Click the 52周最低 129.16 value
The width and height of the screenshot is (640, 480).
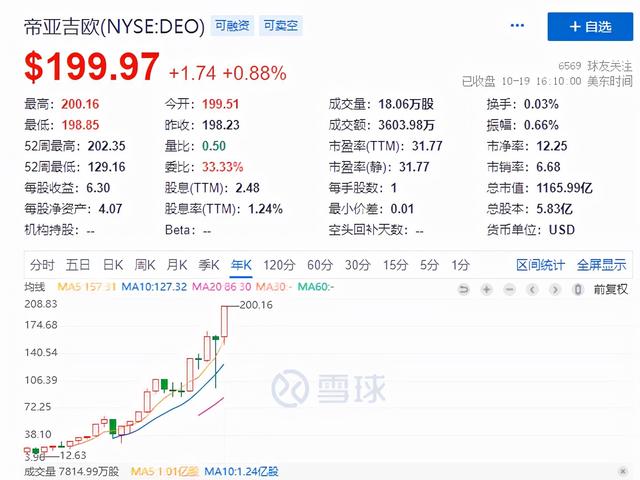click(x=107, y=167)
